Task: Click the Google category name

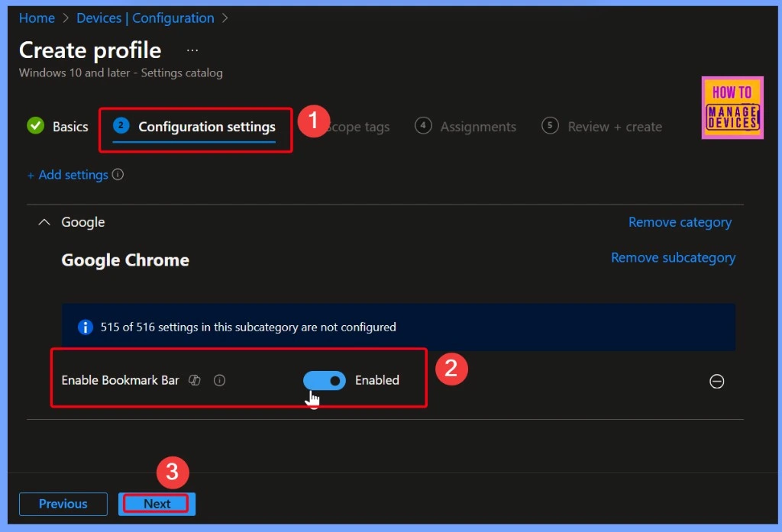Action: coord(82,222)
